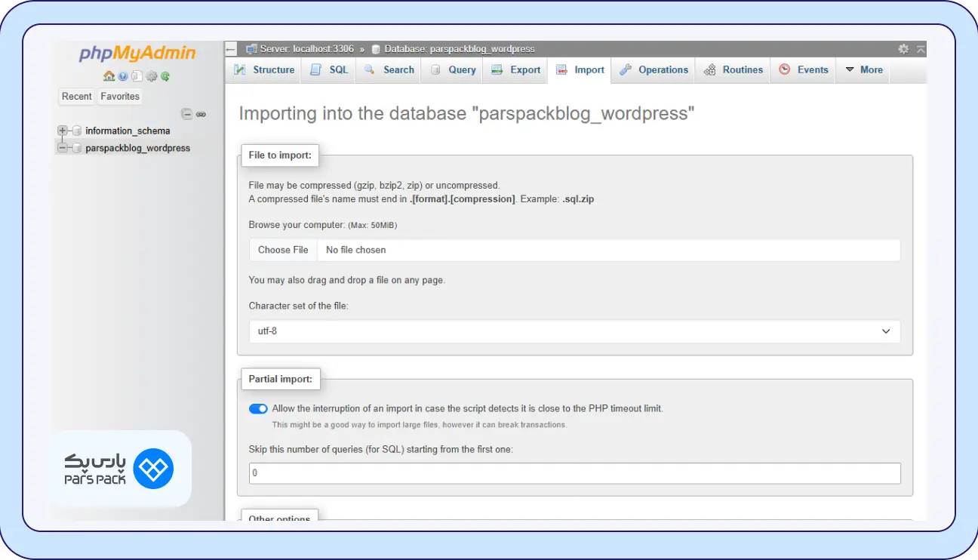Click the 'Partial import:' section heading

280,379
